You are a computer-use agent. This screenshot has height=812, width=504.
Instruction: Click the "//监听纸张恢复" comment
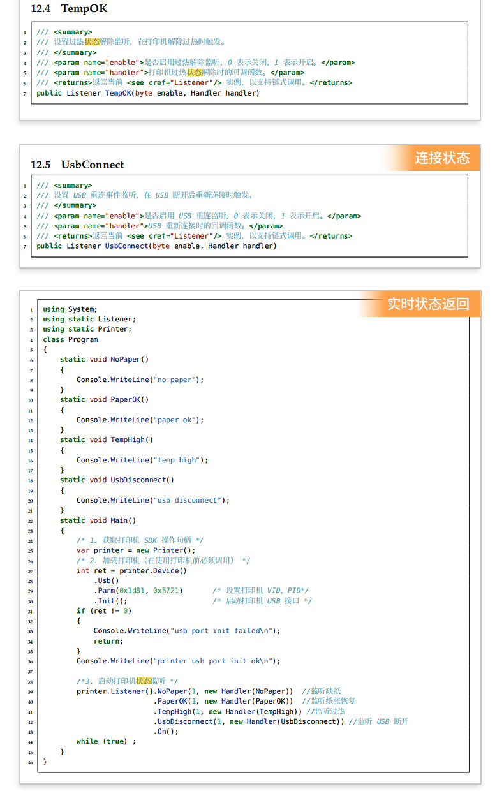tap(329, 701)
